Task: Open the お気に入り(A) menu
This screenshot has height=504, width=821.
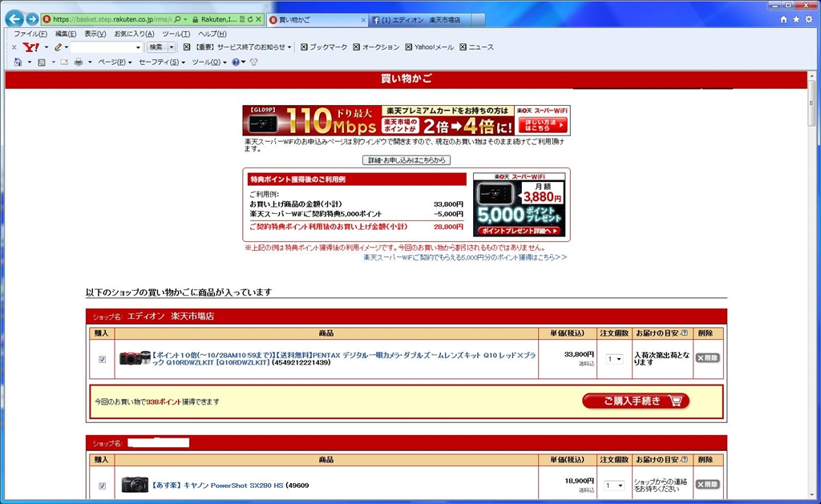Action: point(134,34)
